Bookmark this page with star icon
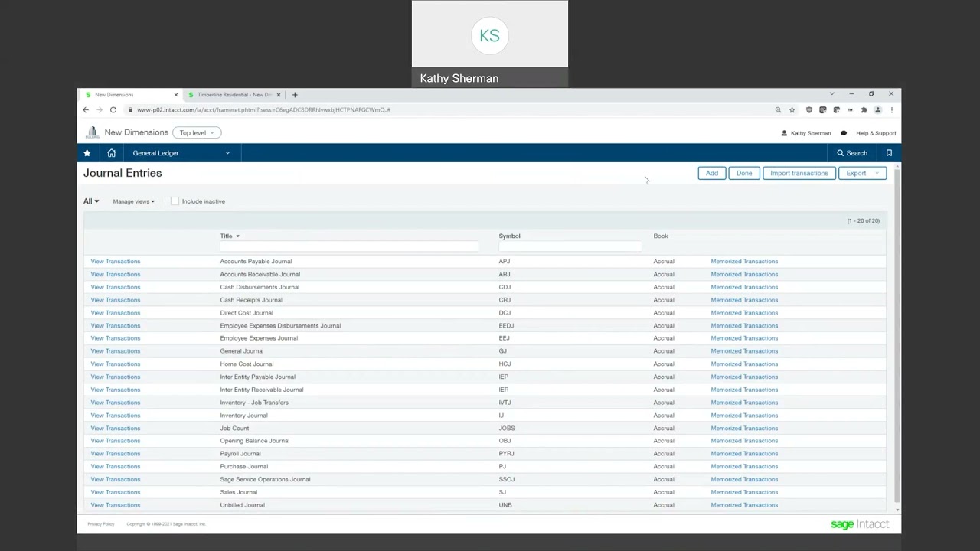980x551 pixels. tap(792, 110)
